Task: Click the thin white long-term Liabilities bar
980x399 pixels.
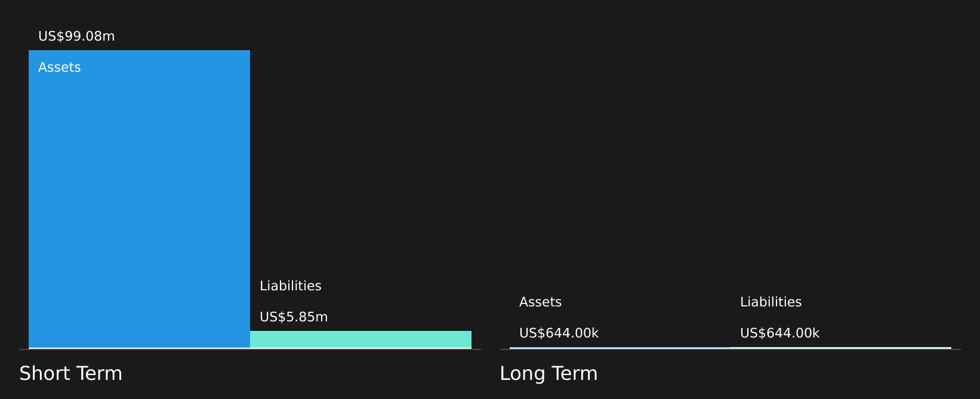Action: 841,348
